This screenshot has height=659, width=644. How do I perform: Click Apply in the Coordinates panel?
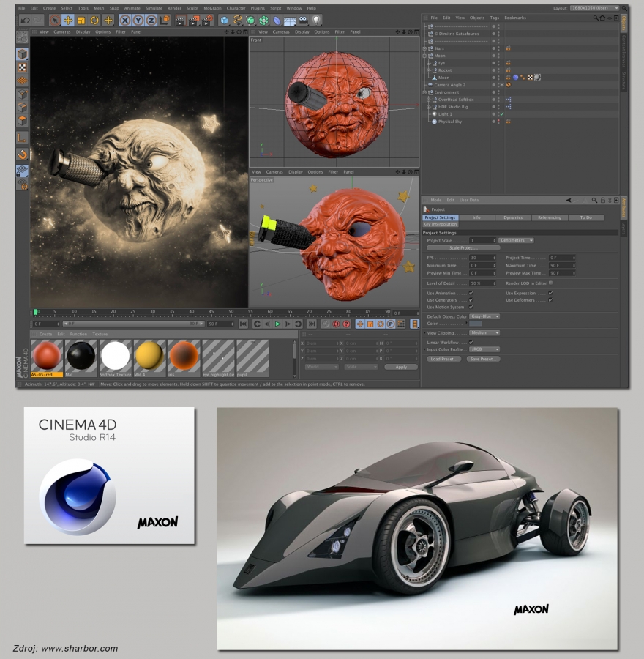point(401,367)
